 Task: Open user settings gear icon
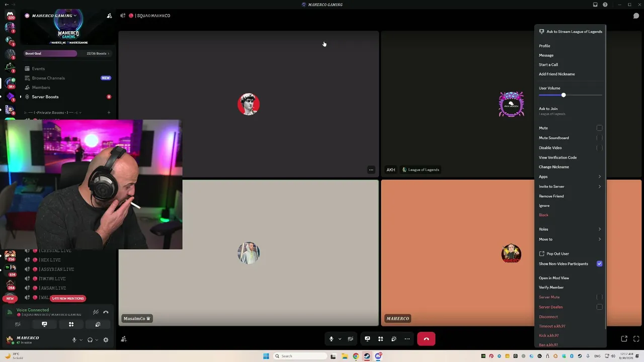click(x=106, y=340)
